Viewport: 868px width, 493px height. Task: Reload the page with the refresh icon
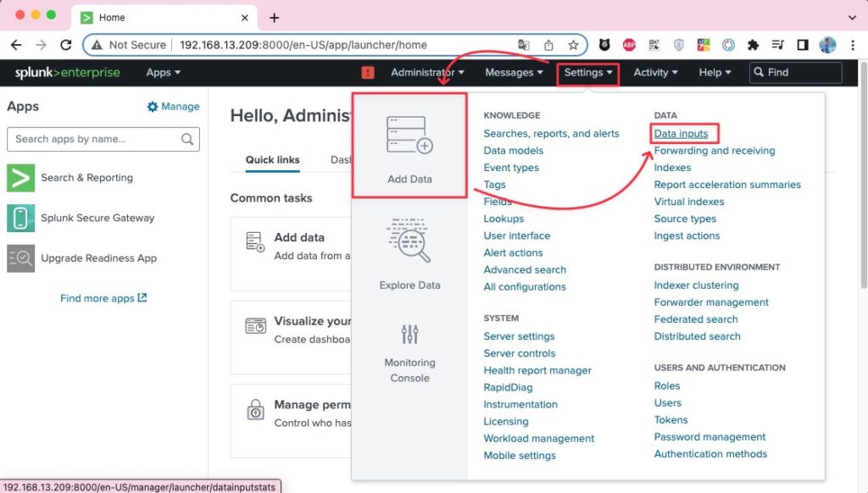[x=66, y=45]
